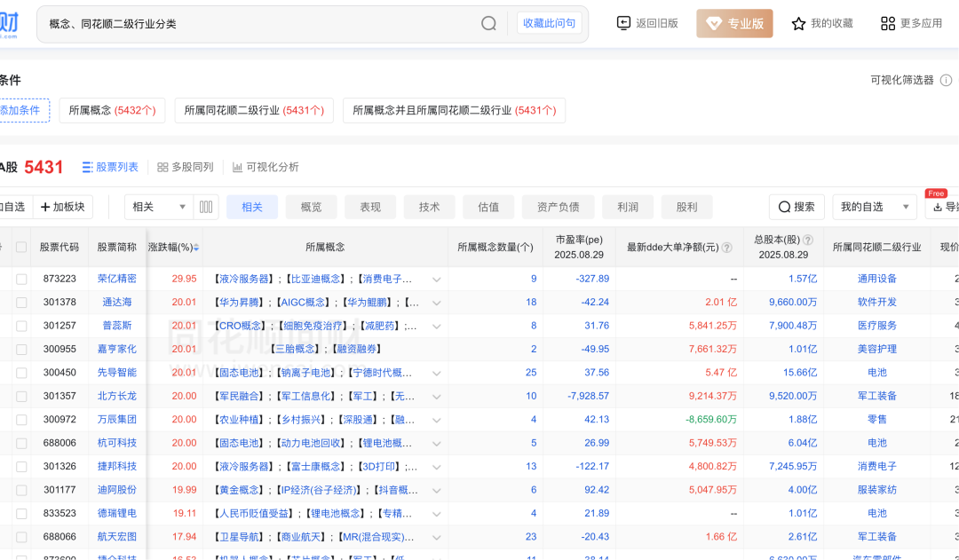Click 液冷服务器 concept tag in 荣亿精密 row
Screen dimensions: 959x560
[242, 279]
